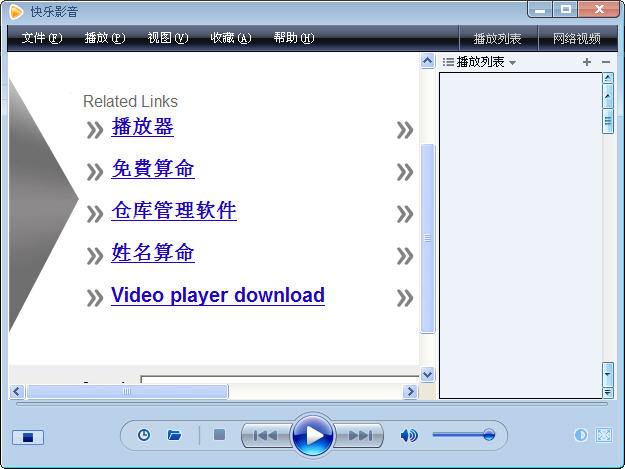Skip to next track

click(x=359, y=436)
